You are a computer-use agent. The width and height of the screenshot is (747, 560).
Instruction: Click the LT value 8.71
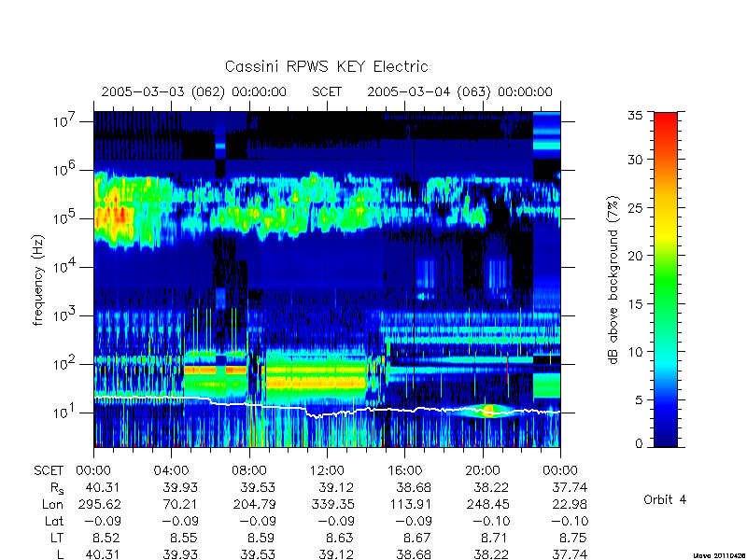(x=495, y=538)
